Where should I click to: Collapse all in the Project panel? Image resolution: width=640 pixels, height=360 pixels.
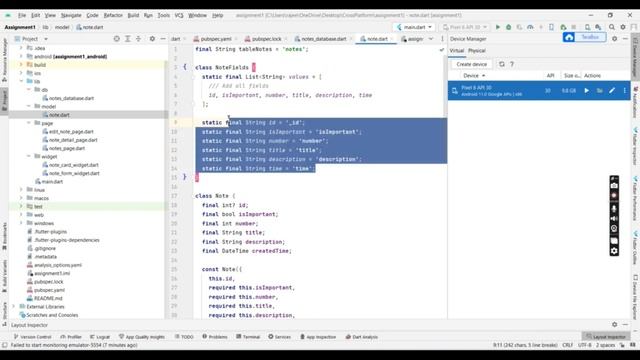pyautogui.click(x=138, y=39)
